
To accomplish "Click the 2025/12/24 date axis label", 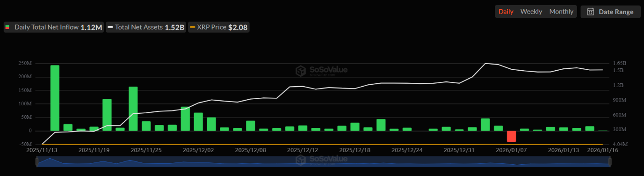I will (407, 150).
